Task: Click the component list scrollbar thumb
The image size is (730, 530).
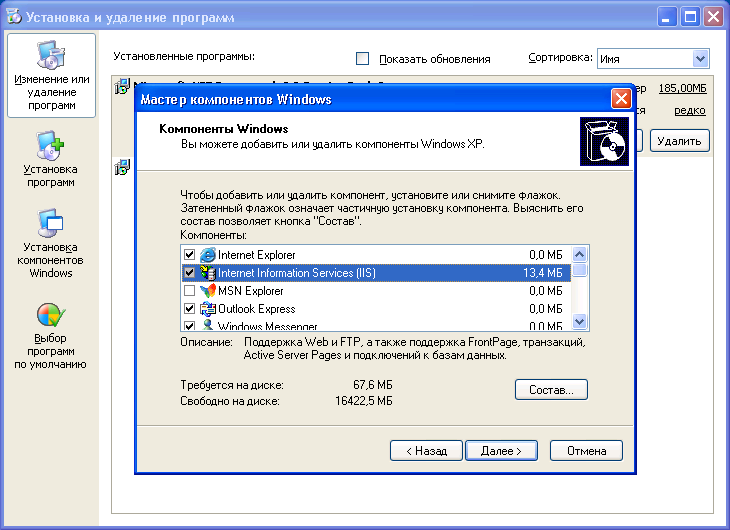Action: [x=579, y=270]
